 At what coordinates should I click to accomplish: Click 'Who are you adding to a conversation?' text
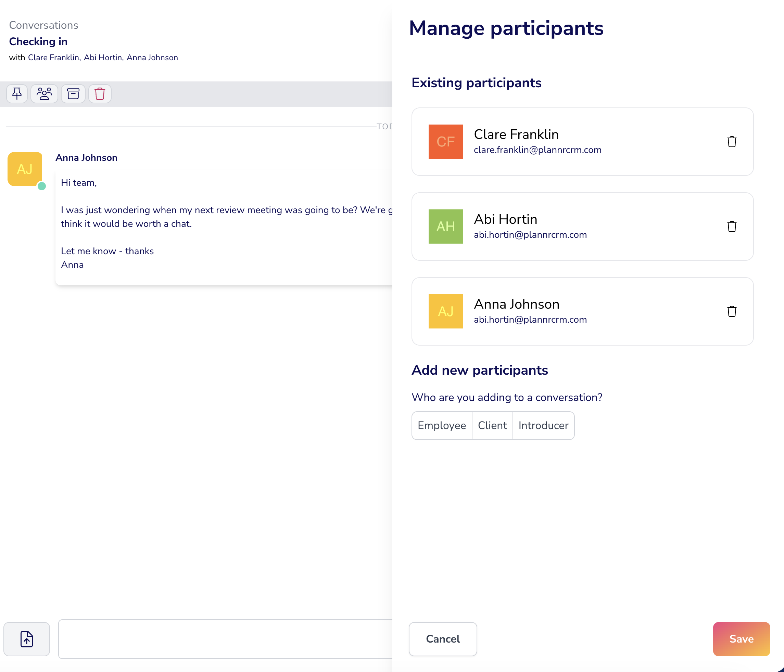(507, 398)
